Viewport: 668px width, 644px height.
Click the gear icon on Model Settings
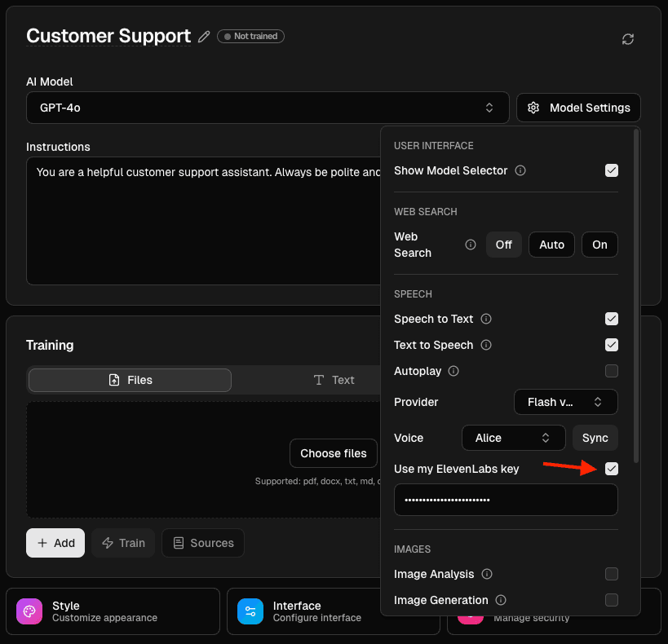[533, 107]
